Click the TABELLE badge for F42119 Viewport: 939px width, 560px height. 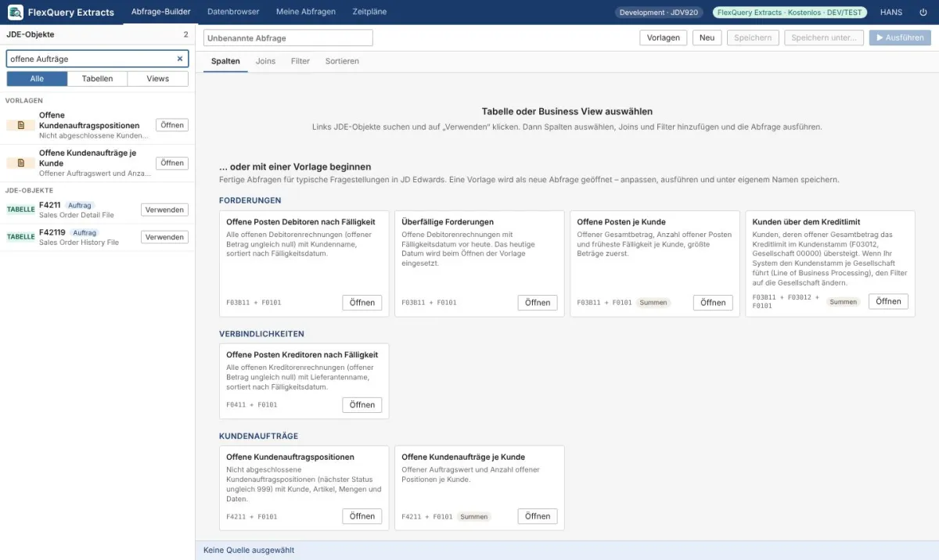tap(20, 236)
